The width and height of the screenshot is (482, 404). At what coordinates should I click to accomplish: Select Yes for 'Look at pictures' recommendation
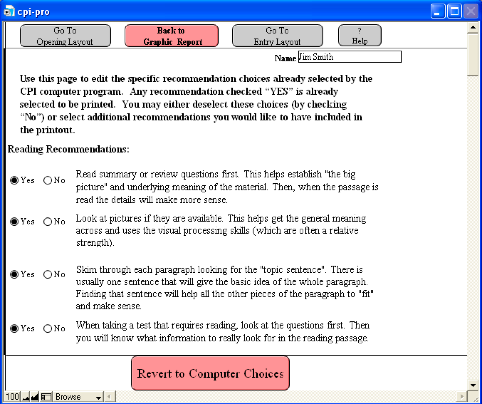14,221
